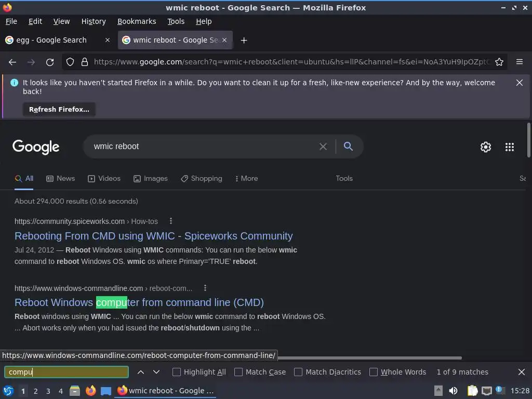Click the page horizontal scrollbar
This screenshot has width=532, height=399.
(369, 358)
